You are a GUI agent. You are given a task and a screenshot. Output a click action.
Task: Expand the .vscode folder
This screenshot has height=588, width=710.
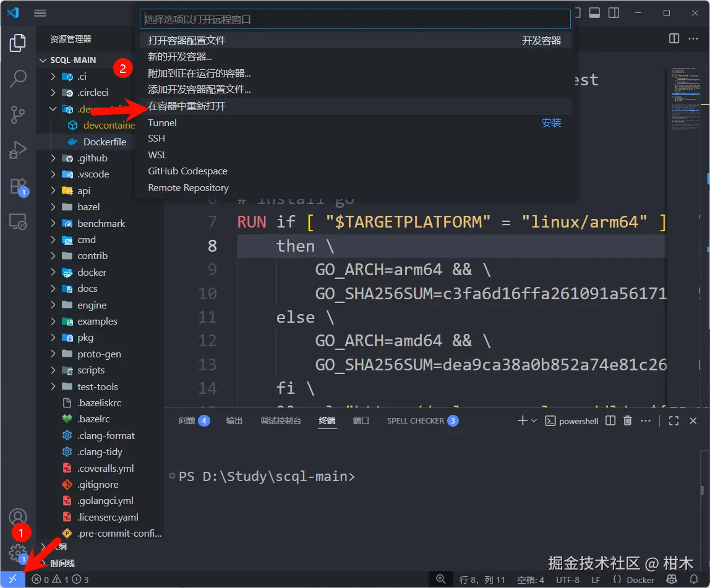pos(53,174)
